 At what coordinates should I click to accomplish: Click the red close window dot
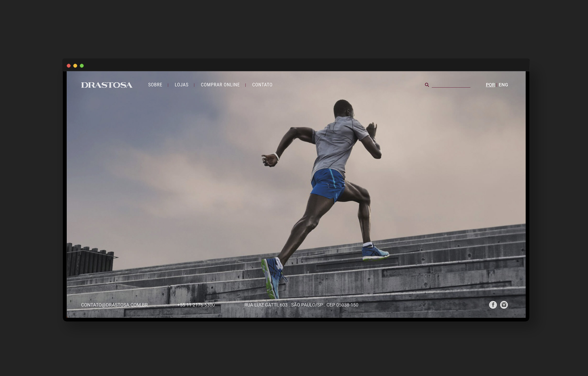point(69,66)
